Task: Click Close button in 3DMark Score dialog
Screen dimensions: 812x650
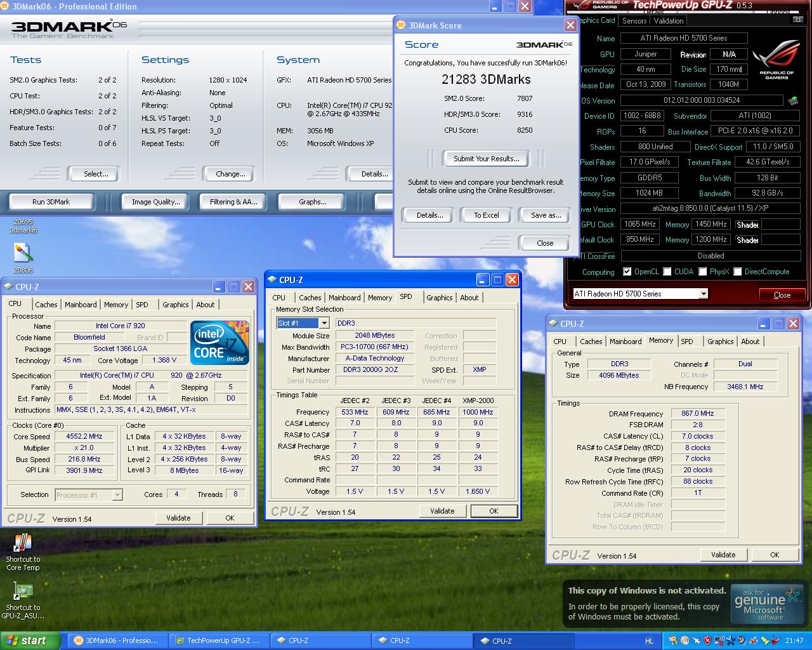Action: point(545,243)
